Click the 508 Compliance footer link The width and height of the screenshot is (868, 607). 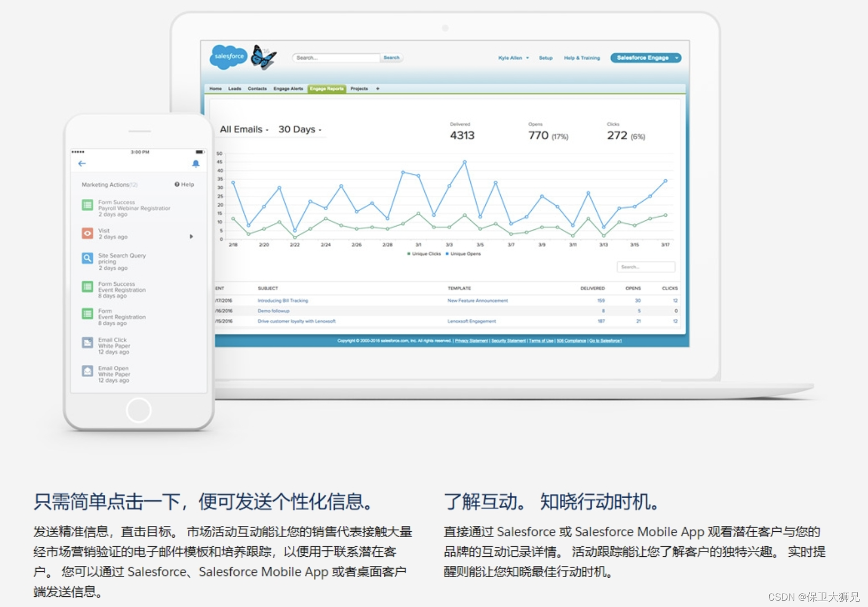pyautogui.click(x=572, y=340)
